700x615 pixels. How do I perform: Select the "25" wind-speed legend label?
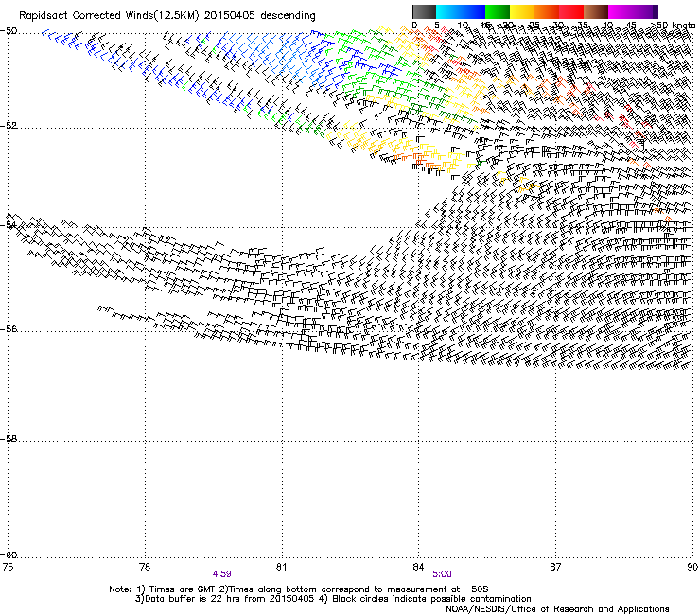534,25
